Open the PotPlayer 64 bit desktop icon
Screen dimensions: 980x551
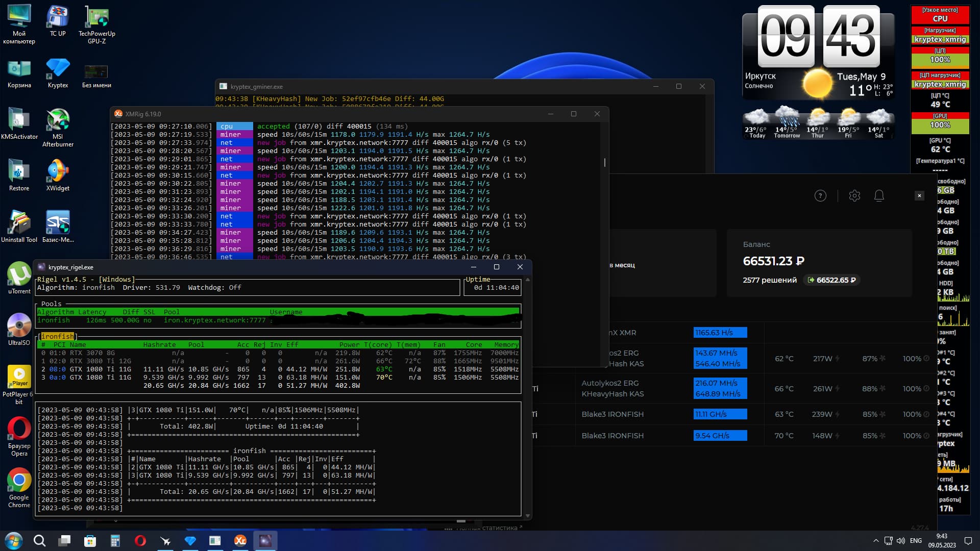click(x=19, y=385)
